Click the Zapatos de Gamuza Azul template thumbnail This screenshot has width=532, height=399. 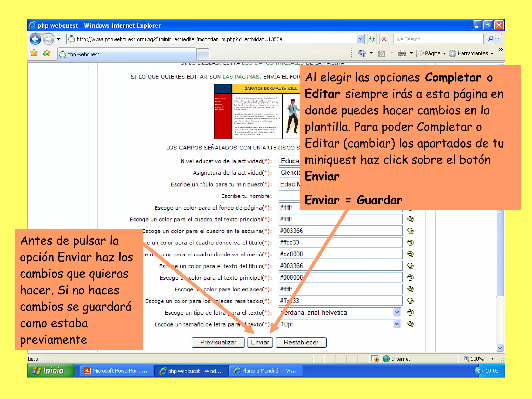(x=257, y=111)
